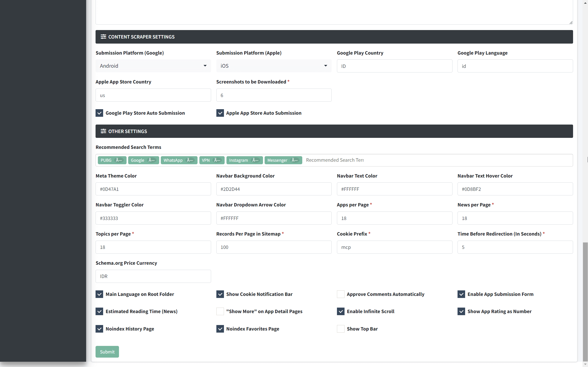Click the Submit button

[x=107, y=351]
